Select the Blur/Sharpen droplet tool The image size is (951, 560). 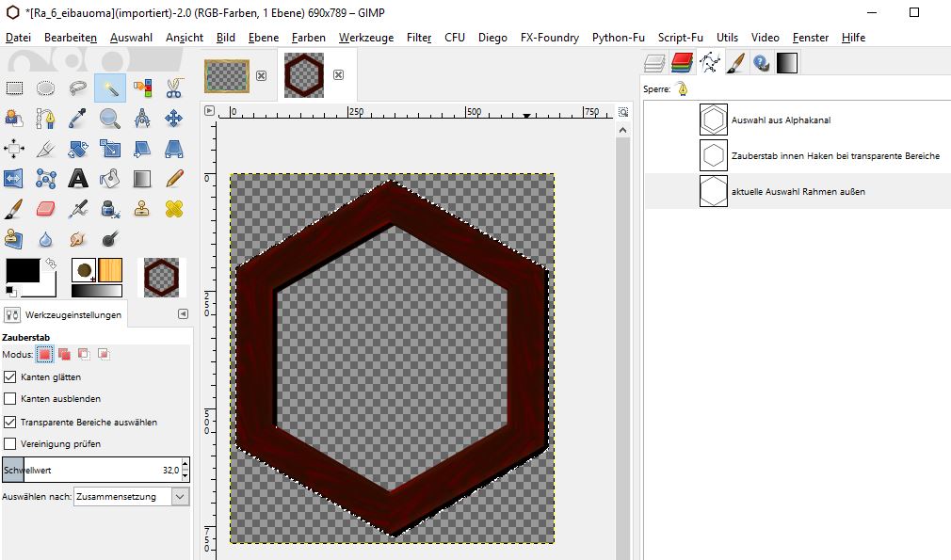point(46,239)
